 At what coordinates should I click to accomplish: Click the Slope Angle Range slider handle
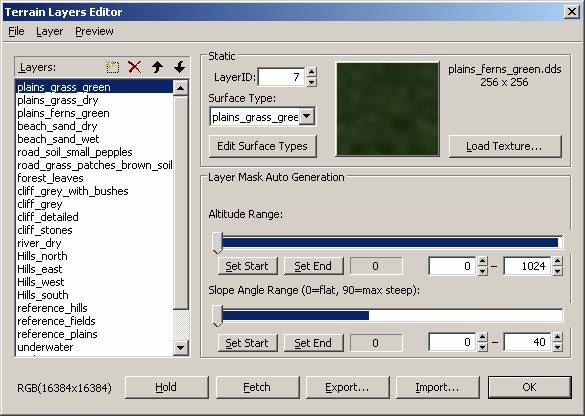218,316
